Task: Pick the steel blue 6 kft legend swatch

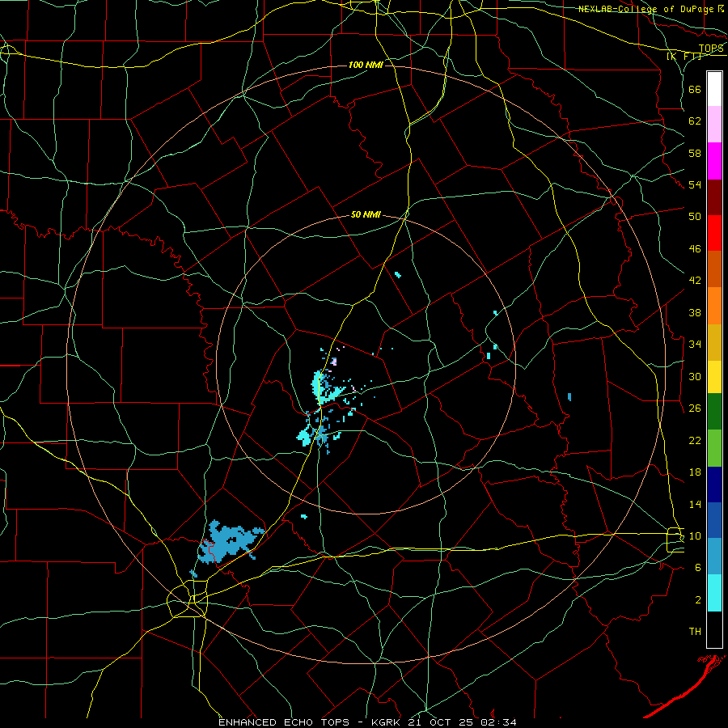Action: (714, 557)
